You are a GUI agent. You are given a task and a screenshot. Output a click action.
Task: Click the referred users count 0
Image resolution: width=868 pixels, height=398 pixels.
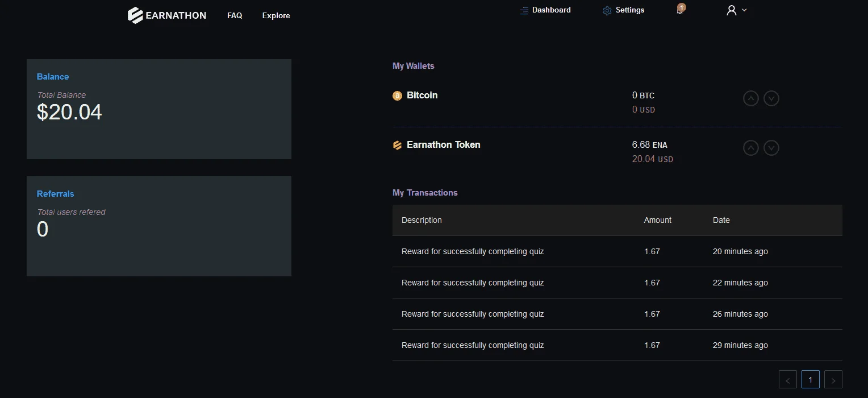pyautogui.click(x=43, y=229)
